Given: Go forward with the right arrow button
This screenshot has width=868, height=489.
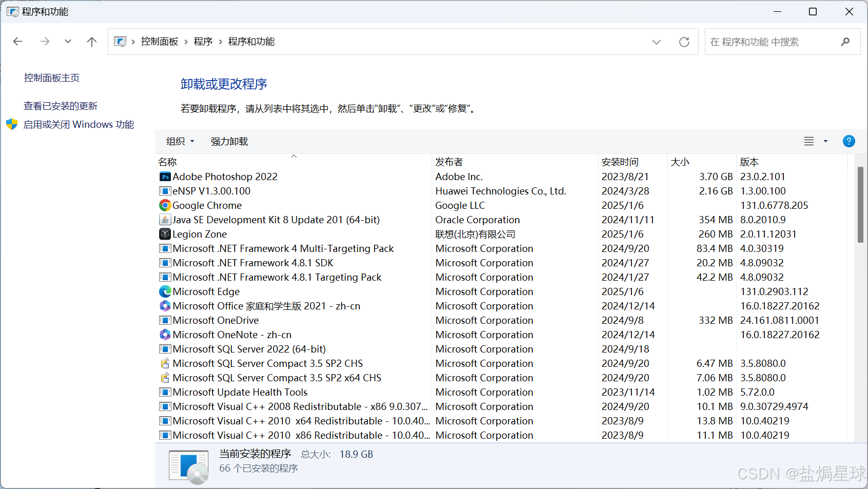Looking at the screenshot, I should [45, 42].
